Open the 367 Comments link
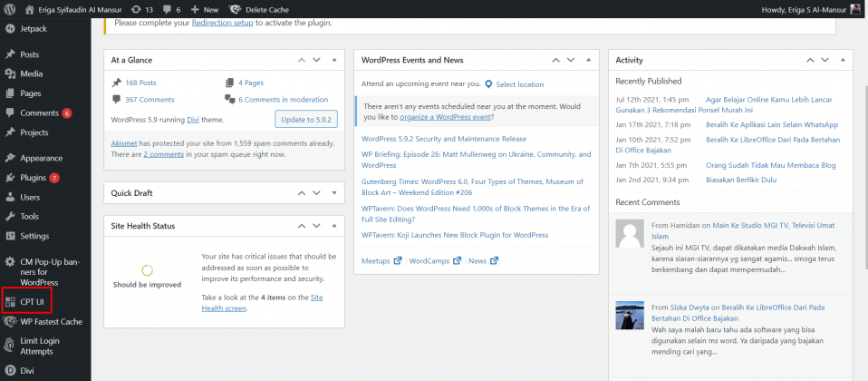This screenshot has height=381, width=868. coord(149,100)
